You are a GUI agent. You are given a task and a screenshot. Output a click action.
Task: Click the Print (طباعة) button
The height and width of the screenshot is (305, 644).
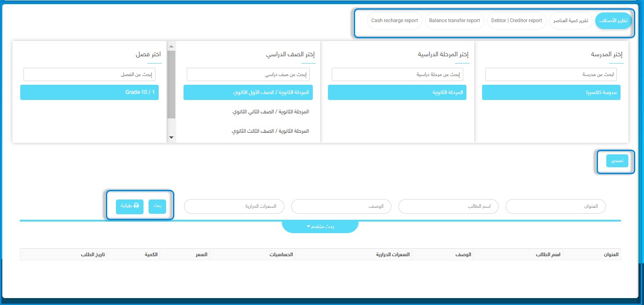click(x=130, y=206)
